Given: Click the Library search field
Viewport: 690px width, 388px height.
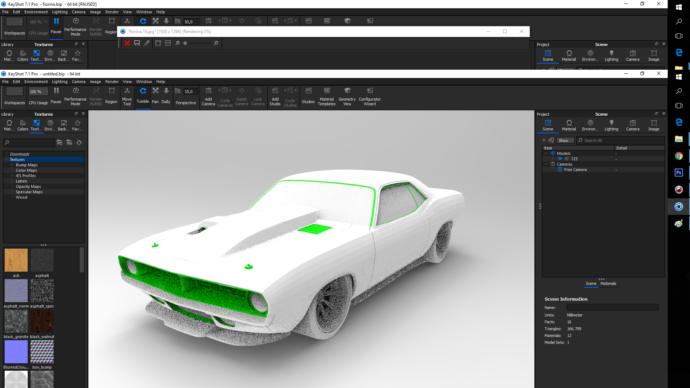Looking at the screenshot, I should tap(28, 143).
